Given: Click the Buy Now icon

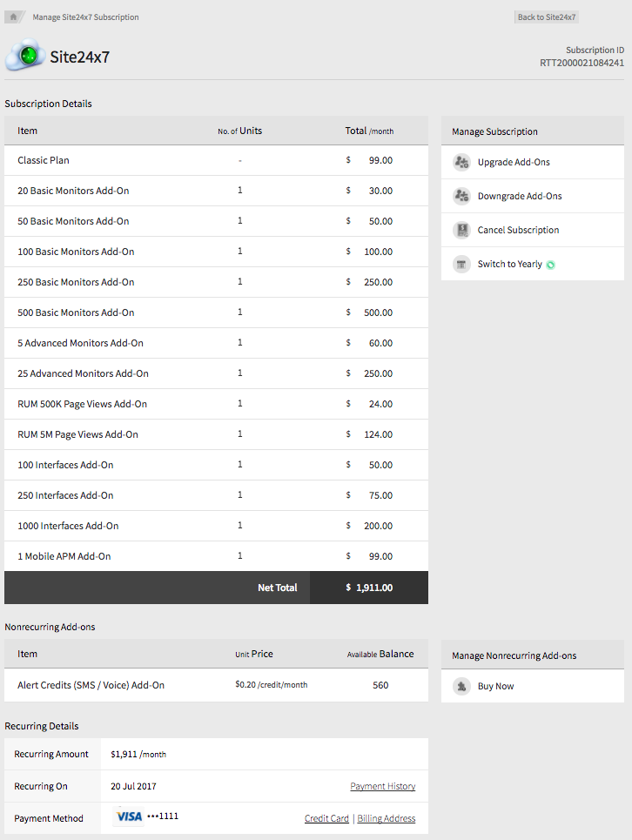Looking at the screenshot, I should pos(461,686).
